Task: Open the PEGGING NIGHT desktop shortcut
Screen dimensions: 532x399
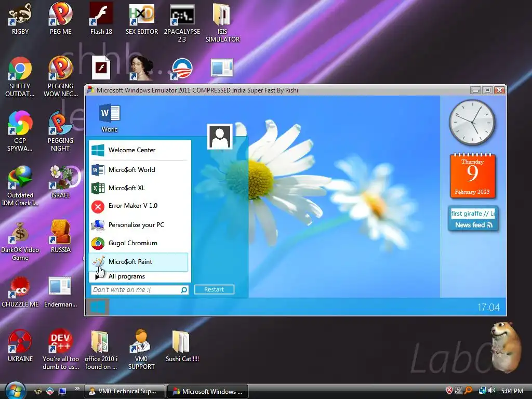Action: (60, 131)
